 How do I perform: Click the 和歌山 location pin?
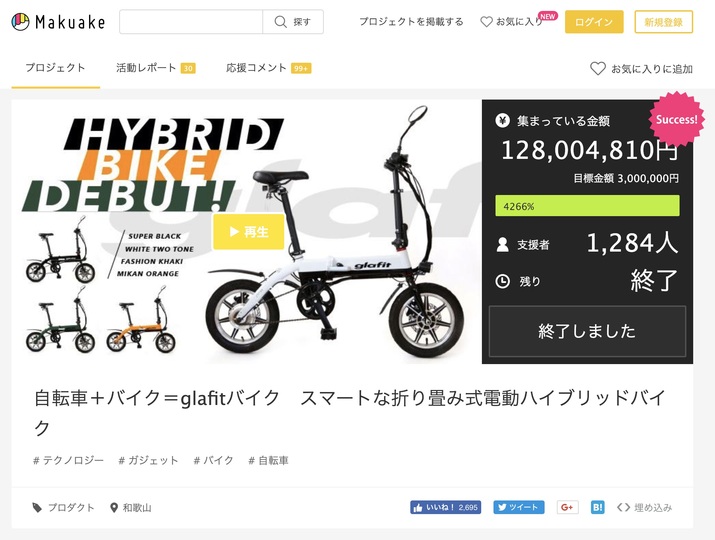point(114,508)
